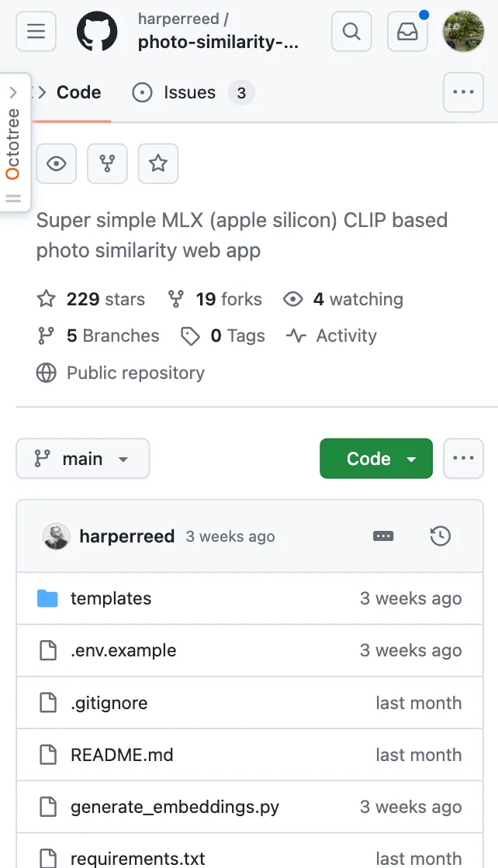Open the 5 Branches link

(112, 336)
